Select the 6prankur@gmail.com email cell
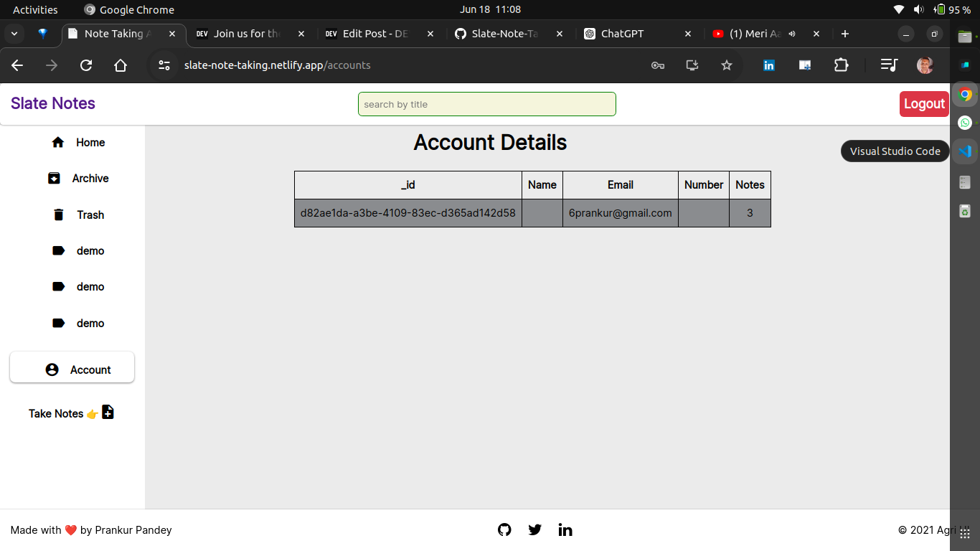Viewport: 980px width, 551px height. pos(621,213)
